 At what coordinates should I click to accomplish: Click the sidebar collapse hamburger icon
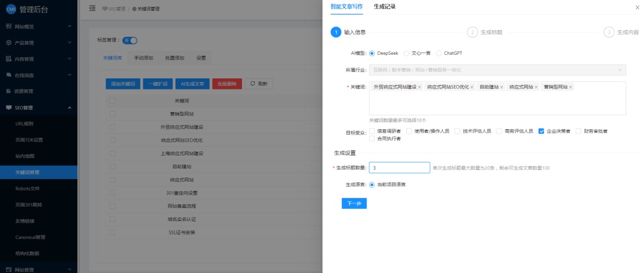[92, 9]
